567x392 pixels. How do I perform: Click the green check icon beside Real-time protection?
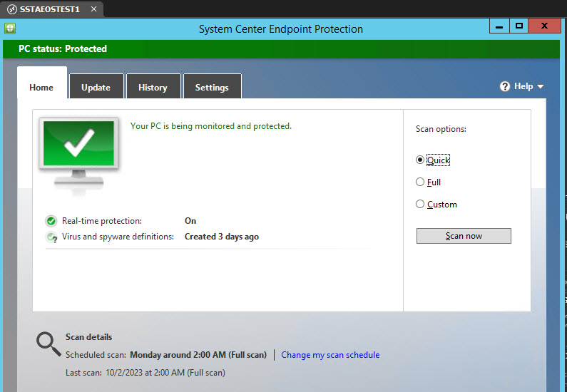tap(51, 221)
